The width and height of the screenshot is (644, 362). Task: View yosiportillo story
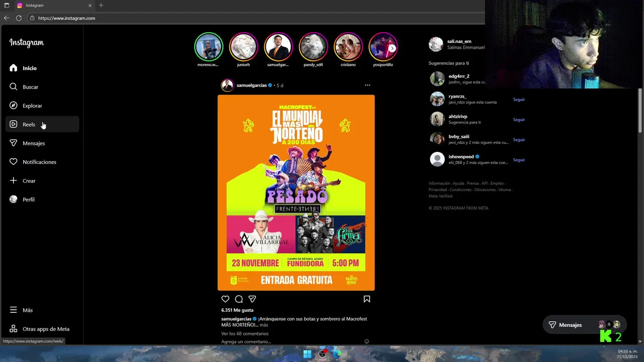(x=383, y=47)
